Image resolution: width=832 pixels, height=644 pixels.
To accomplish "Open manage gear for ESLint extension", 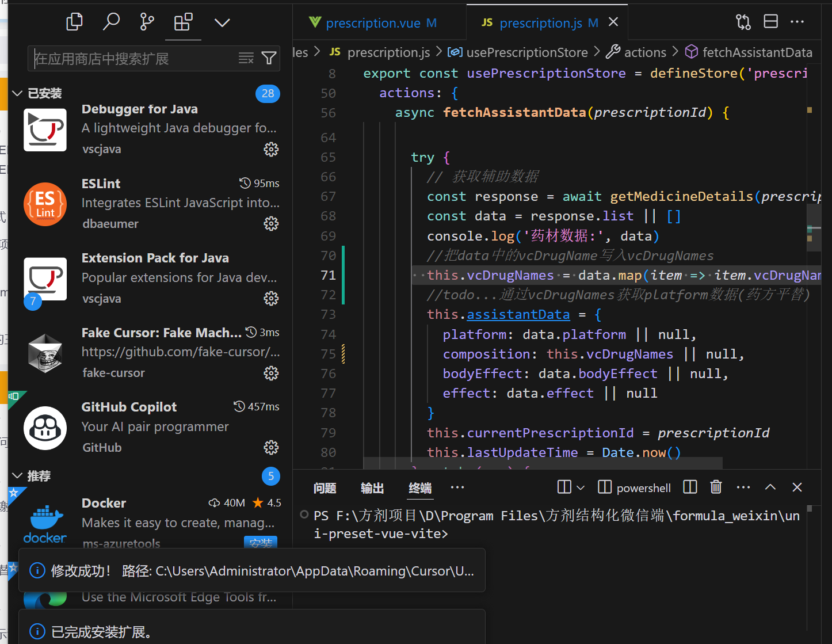I will coord(271,224).
